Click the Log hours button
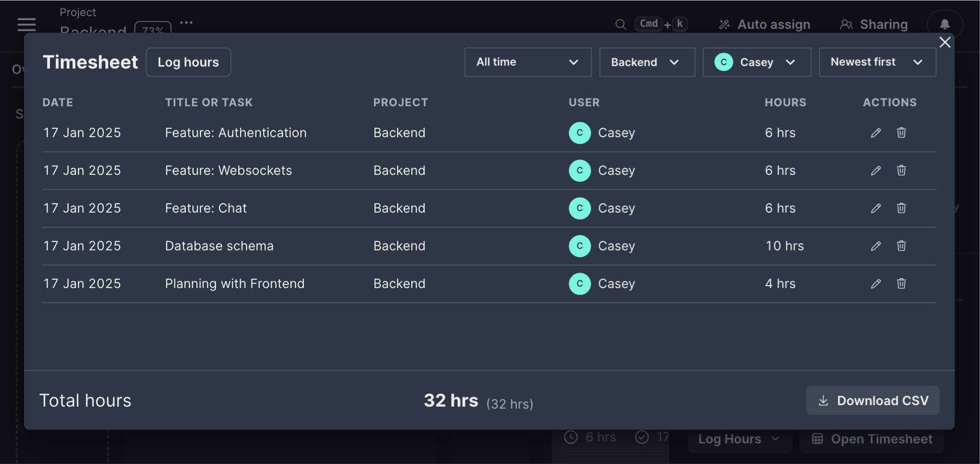The width and height of the screenshot is (980, 464). coord(188,62)
